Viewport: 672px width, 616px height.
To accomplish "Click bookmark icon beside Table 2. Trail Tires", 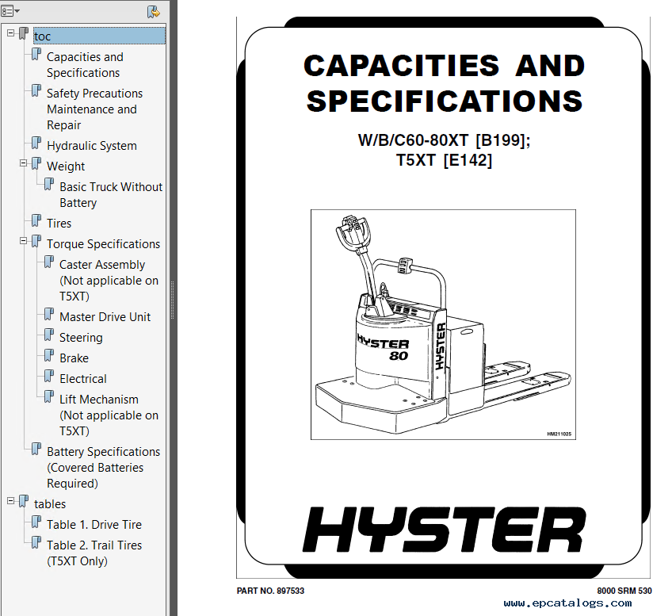I will pyautogui.click(x=36, y=542).
